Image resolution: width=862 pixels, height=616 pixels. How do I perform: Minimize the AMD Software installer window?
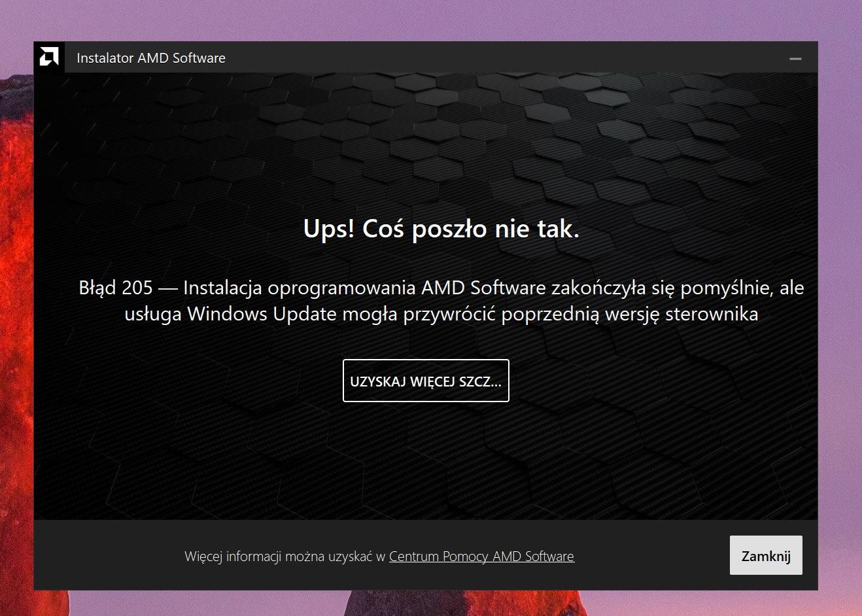(795, 58)
